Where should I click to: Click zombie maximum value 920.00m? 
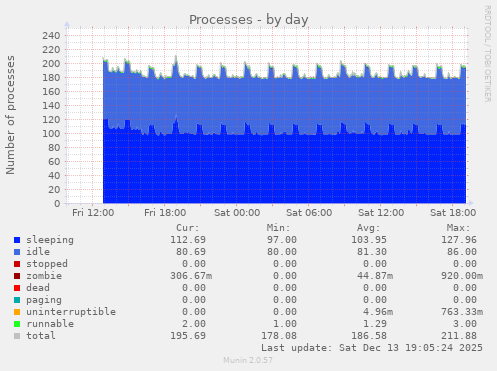pyautogui.click(x=462, y=276)
